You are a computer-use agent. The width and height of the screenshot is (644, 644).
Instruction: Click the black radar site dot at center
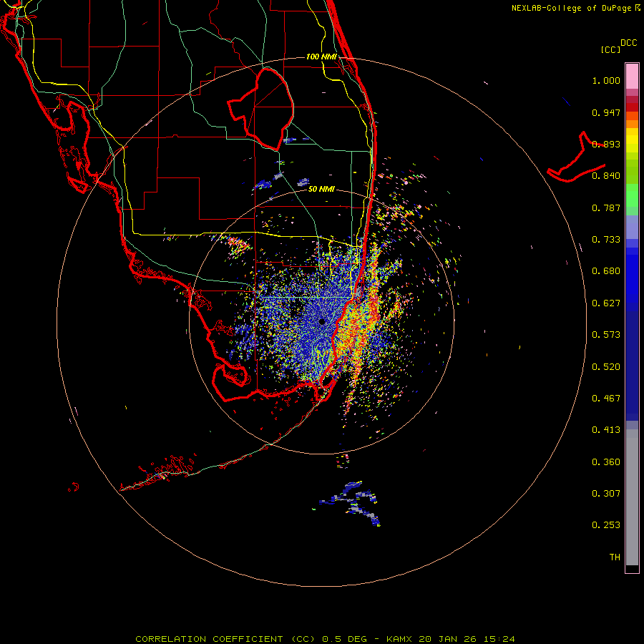[x=321, y=322]
